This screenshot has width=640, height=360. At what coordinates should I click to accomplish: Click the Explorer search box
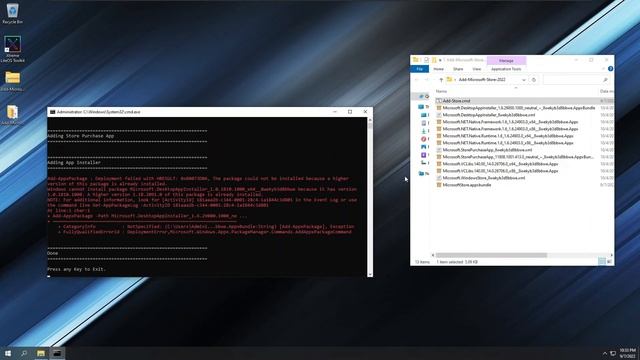pyautogui.click(x=576, y=80)
